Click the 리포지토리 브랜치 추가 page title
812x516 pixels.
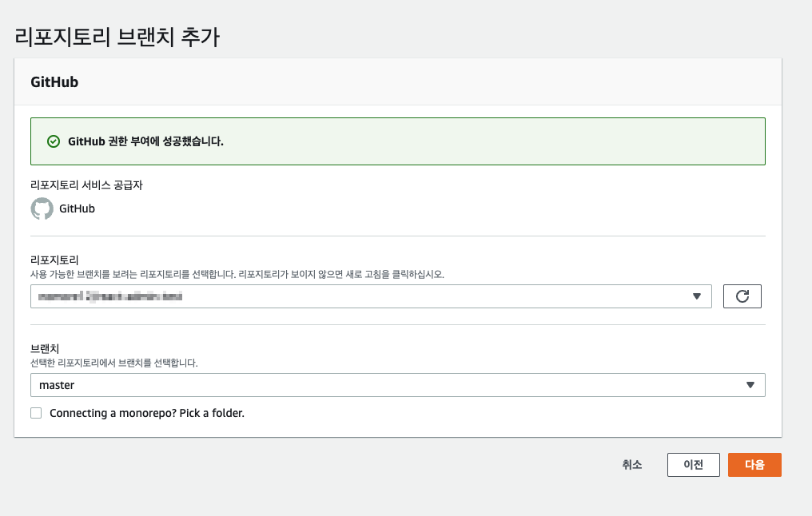coord(117,37)
